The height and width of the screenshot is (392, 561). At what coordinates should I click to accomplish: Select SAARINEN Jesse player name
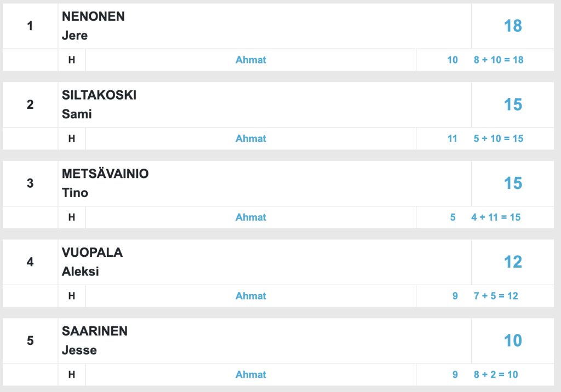94,341
